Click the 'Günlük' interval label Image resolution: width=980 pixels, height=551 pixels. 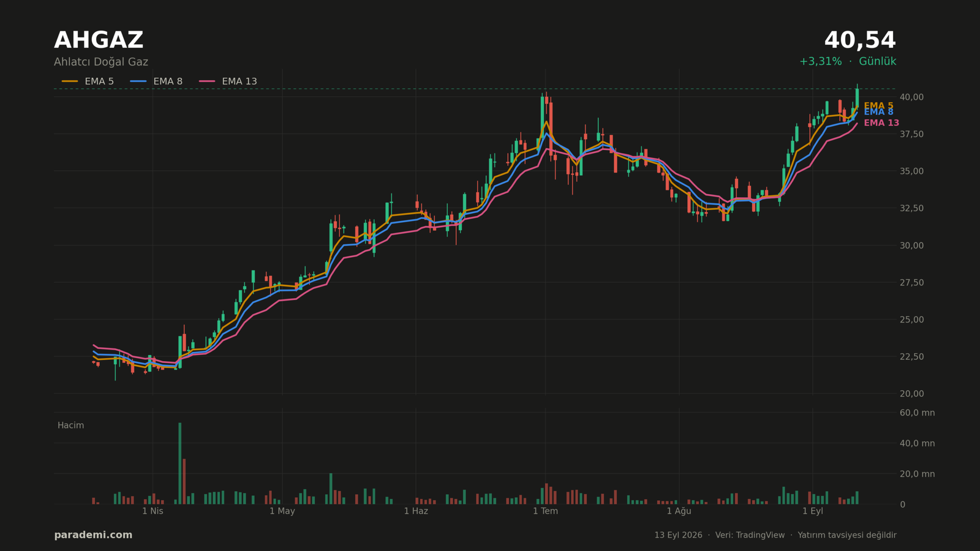pos(877,62)
